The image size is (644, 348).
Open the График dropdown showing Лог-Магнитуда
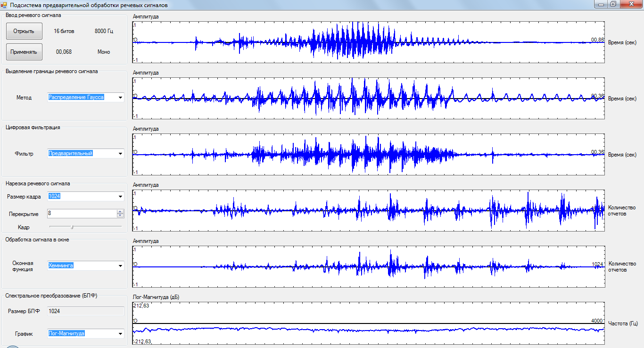tap(86, 333)
